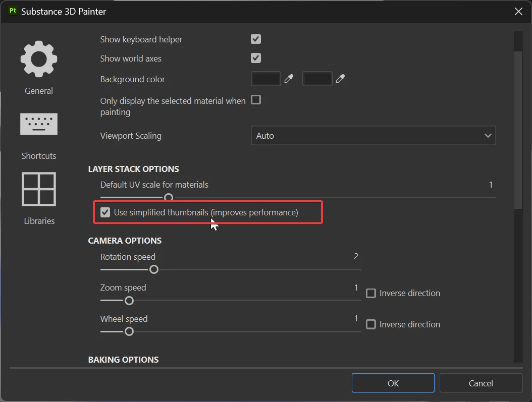Click the Default UV scale slider handle
Image resolution: width=532 pixels, height=402 pixels.
click(x=169, y=198)
